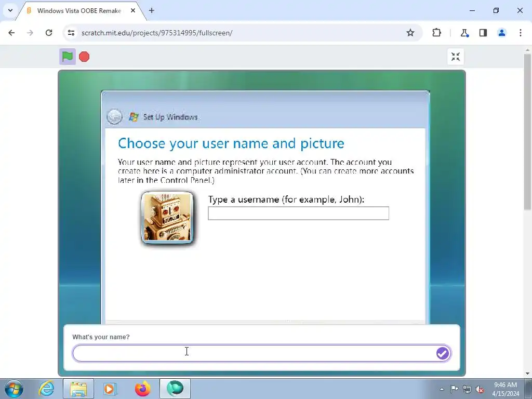
Task: Open the Extensions puzzle icon
Action: coord(436,33)
